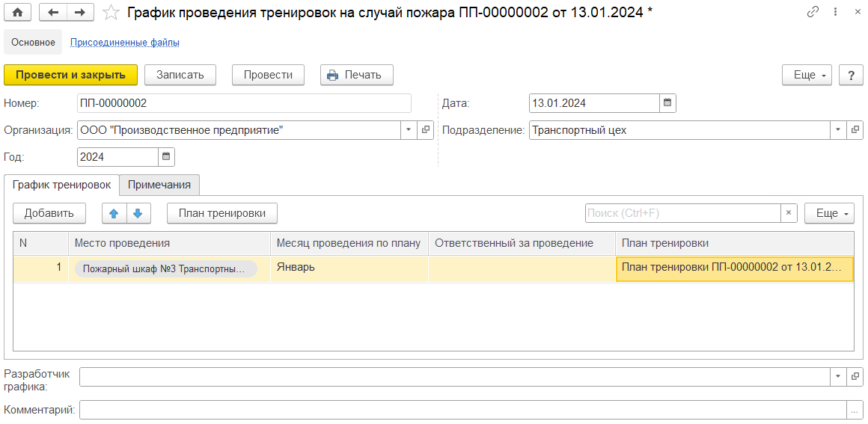The height and width of the screenshot is (424, 868).
Task: Clear the search field with X
Action: [789, 213]
